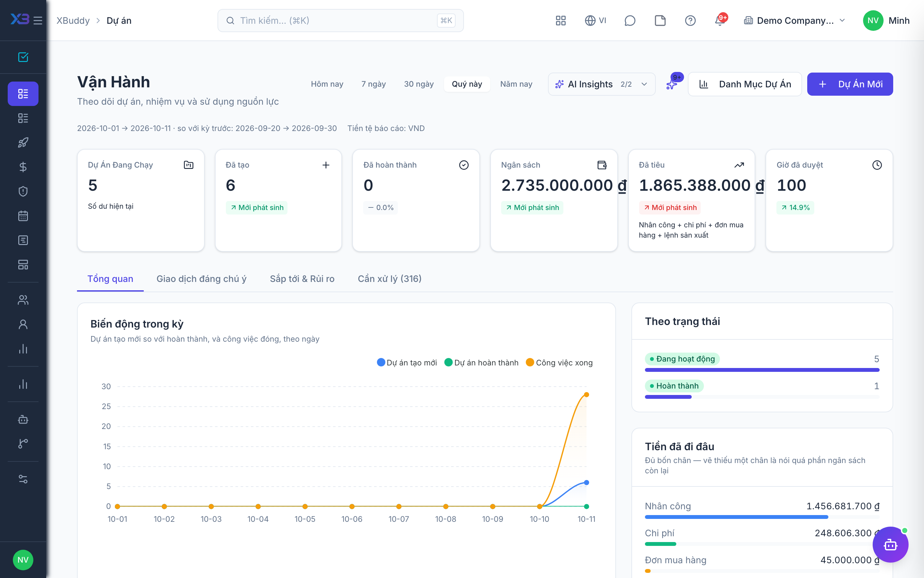The height and width of the screenshot is (578, 924).
Task: Click the 10-11 Công việc xong data point
Action: [x=586, y=395]
